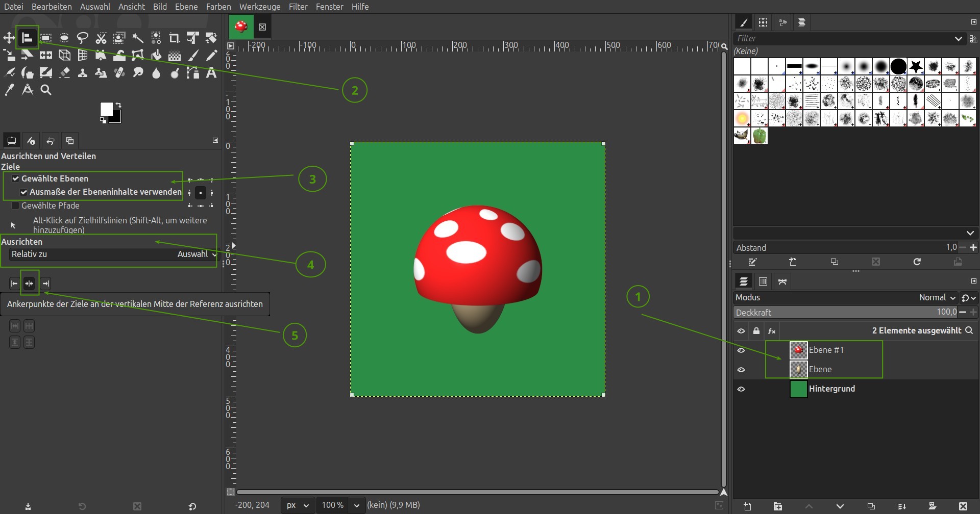Screen dimensions: 980x514
Task: Hide the 'Ebene' layer
Action: (x=741, y=370)
